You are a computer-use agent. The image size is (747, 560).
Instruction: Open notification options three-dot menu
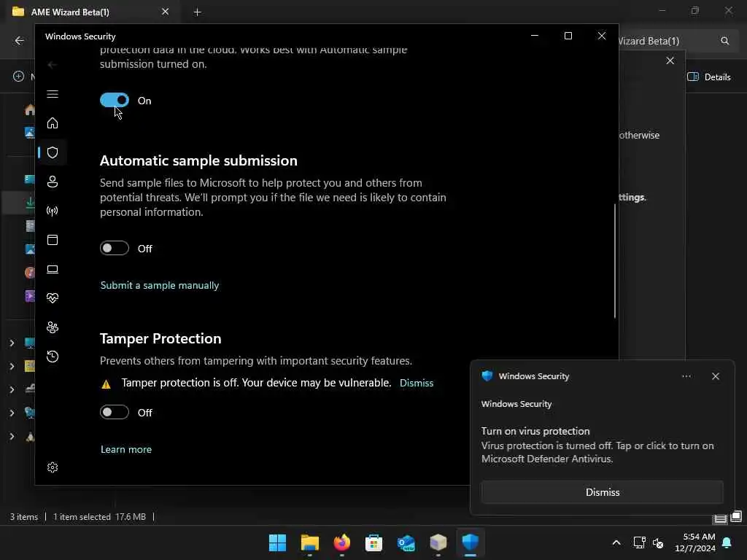[686, 376]
